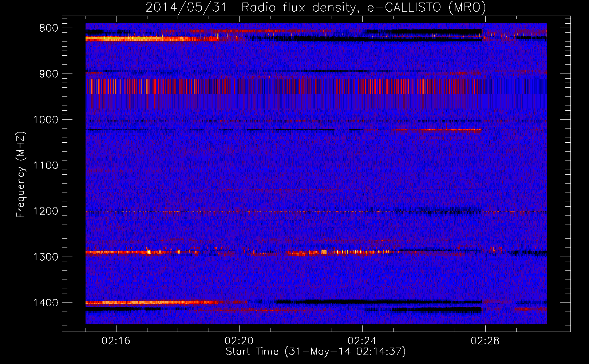Click the 1300 frequency tick label
The width and height of the screenshot is (589, 364).
[46, 257]
